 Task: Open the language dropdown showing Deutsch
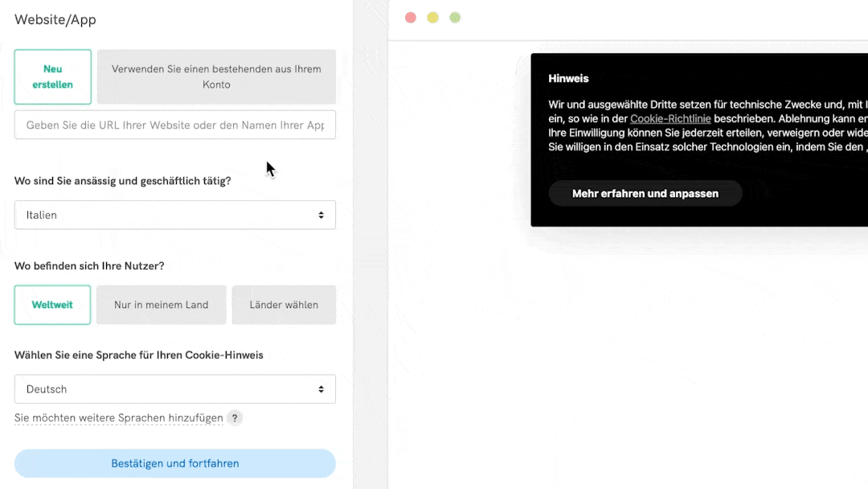(174, 389)
